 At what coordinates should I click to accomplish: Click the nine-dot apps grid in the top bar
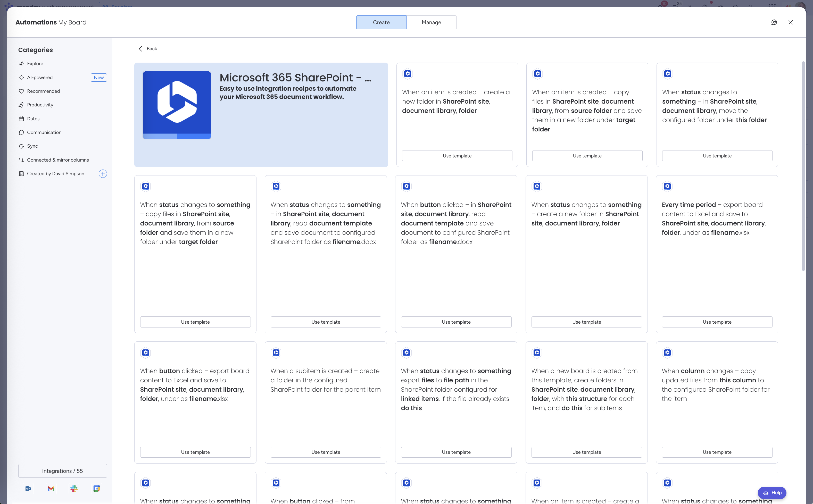pos(772,6)
